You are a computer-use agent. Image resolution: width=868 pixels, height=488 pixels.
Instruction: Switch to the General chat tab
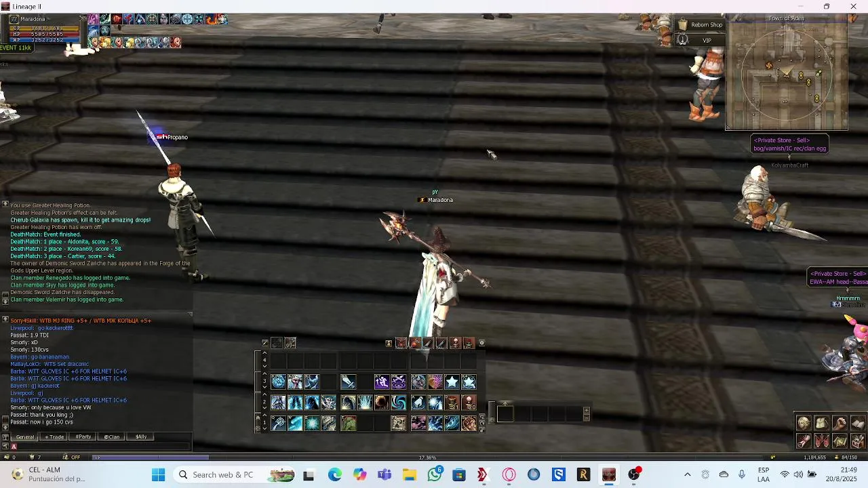click(24, 437)
